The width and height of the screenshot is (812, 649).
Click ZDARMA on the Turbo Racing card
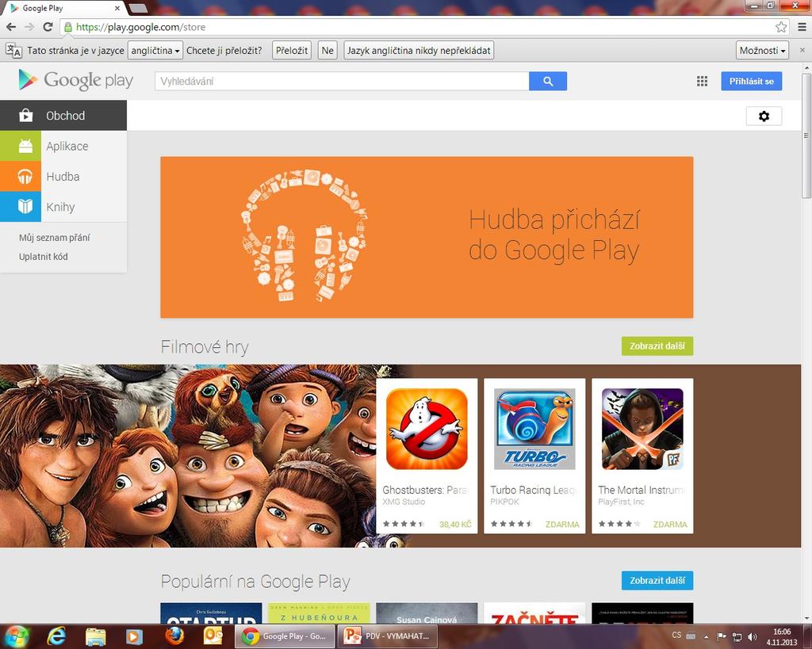point(562,525)
